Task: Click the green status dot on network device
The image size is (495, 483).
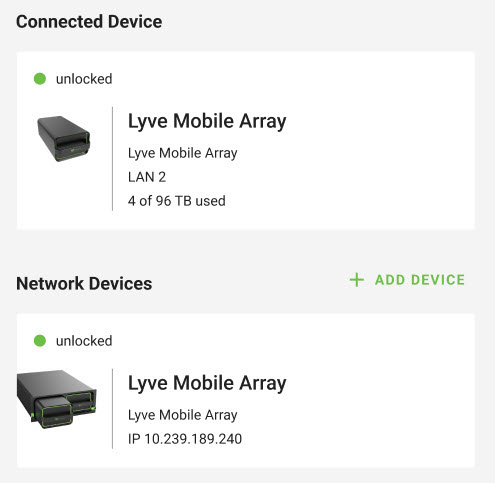Action: click(x=40, y=341)
